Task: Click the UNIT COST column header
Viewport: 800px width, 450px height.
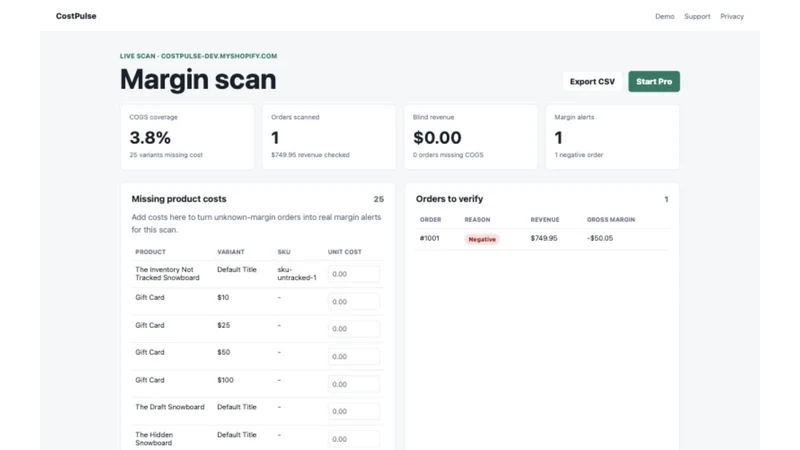Action: pos(344,252)
